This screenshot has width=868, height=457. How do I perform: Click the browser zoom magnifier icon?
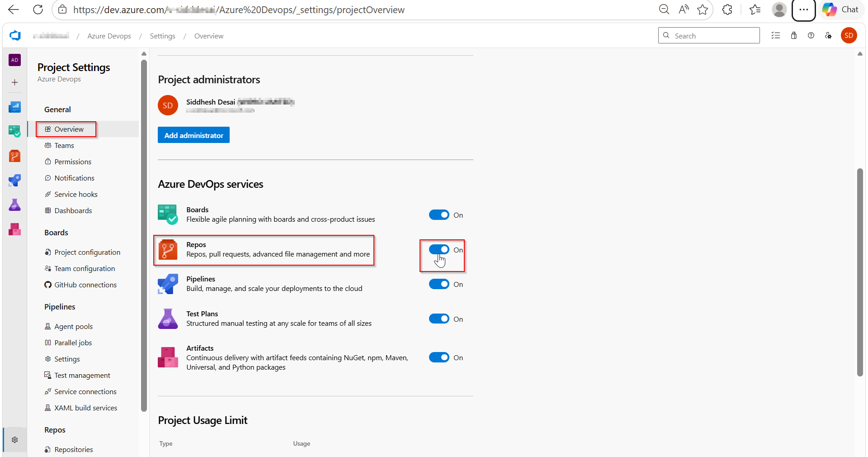(664, 10)
